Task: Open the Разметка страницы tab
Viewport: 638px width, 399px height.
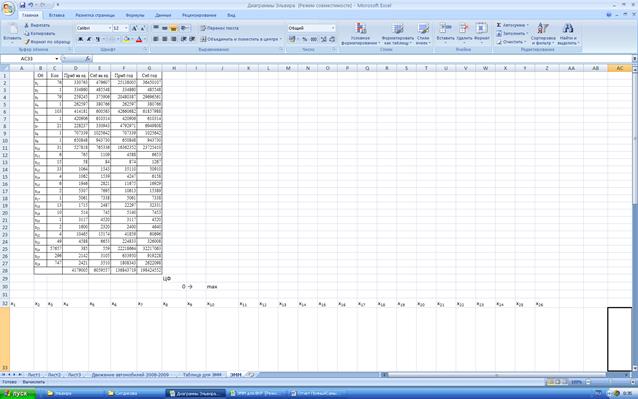Action: click(x=95, y=15)
